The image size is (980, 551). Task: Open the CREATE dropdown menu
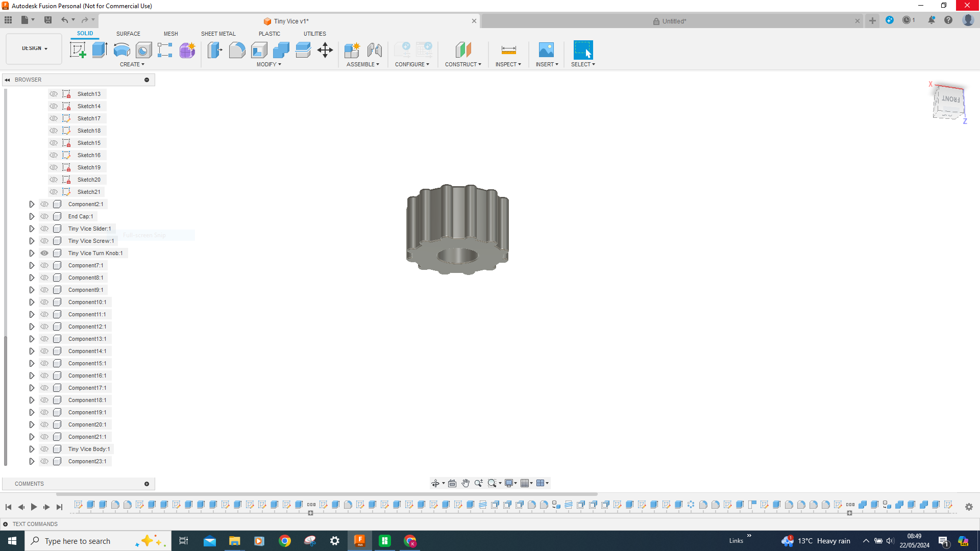[132, 64]
